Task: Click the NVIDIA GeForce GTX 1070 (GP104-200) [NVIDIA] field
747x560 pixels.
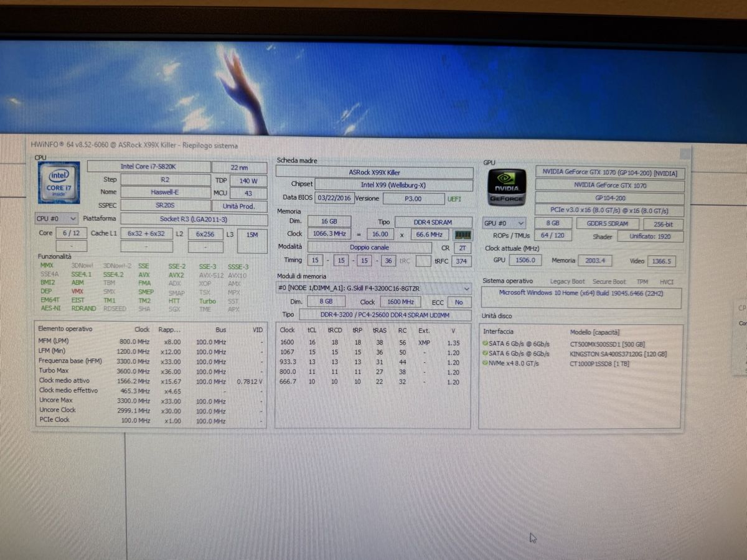Action: tap(610, 173)
